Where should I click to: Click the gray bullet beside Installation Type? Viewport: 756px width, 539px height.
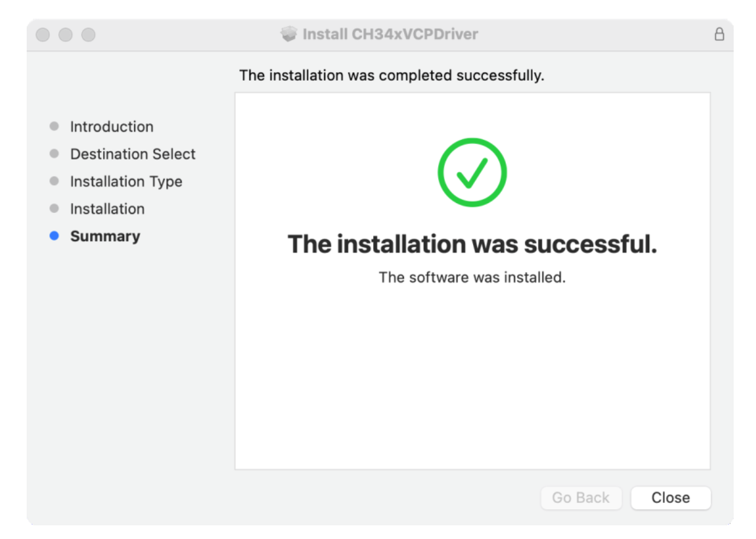(54, 181)
